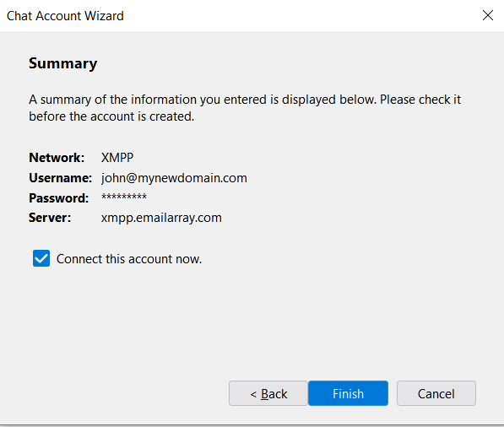Viewport: 504px width, 427px height.
Task: Select the XMPP network value
Action: click(x=117, y=158)
